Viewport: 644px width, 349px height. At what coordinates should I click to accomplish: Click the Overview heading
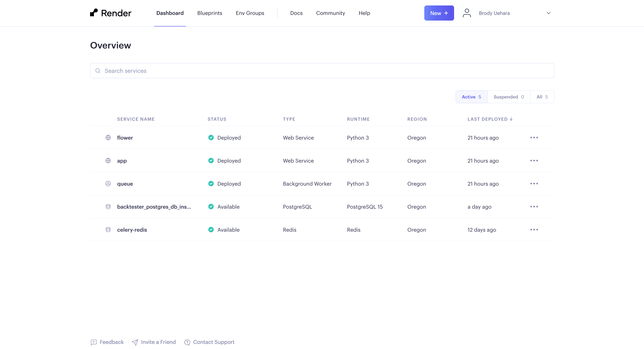point(110,45)
